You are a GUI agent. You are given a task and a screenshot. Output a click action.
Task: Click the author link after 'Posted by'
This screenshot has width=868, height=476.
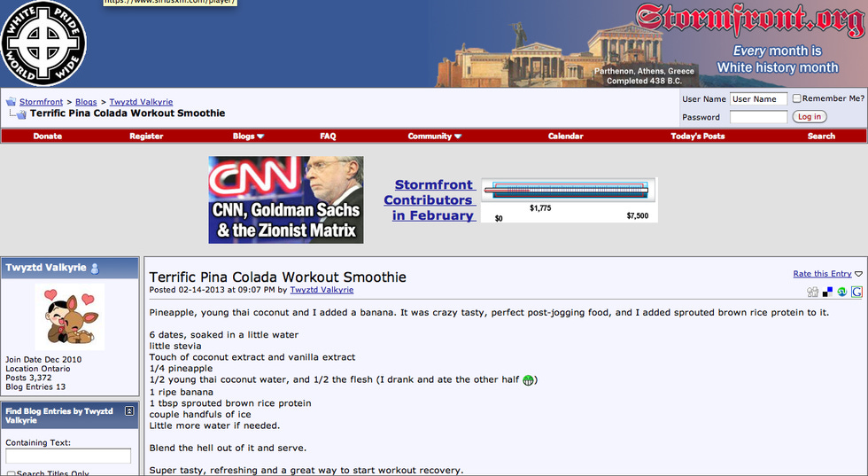click(322, 290)
